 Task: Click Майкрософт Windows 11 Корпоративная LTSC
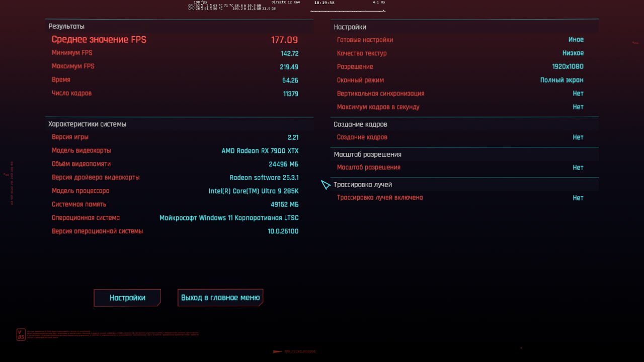pos(229,218)
